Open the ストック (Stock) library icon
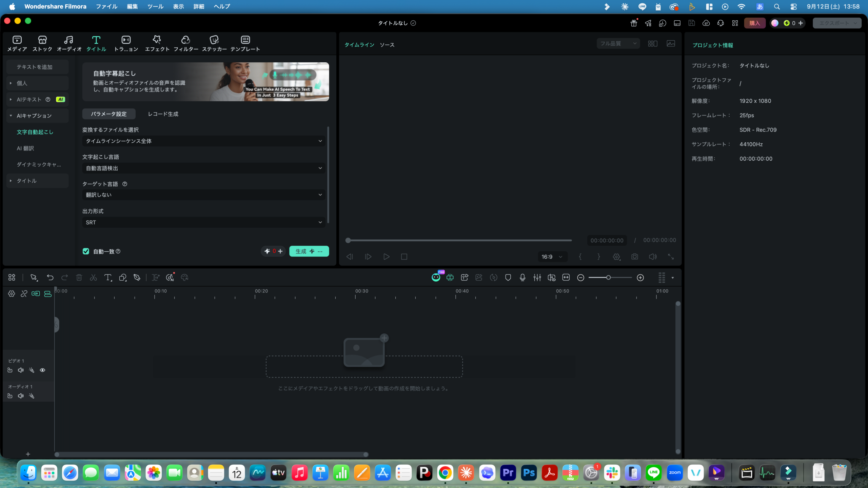Image resolution: width=868 pixels, height=488 pixels. point(42,43)
